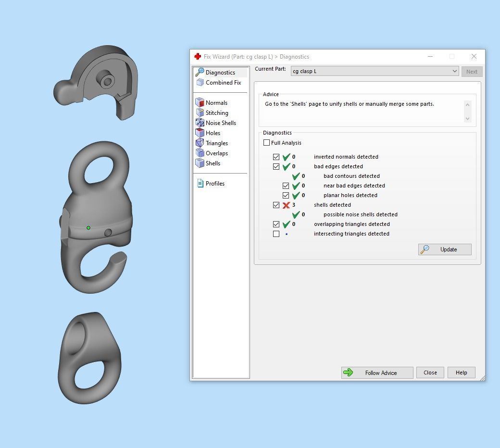Enable intersecting triangles detected checkbox
The height and width of the screenshot is (448, 500).
click(276, 234)
